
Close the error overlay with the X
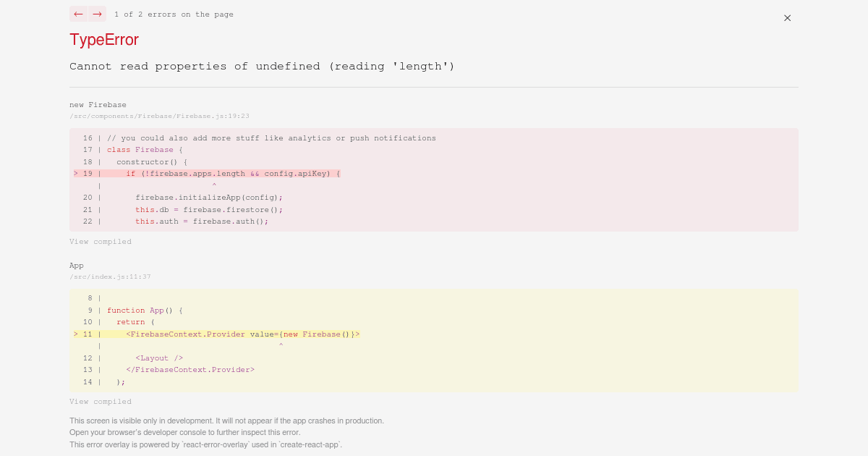pyautogui.click(x=787, y=18)
